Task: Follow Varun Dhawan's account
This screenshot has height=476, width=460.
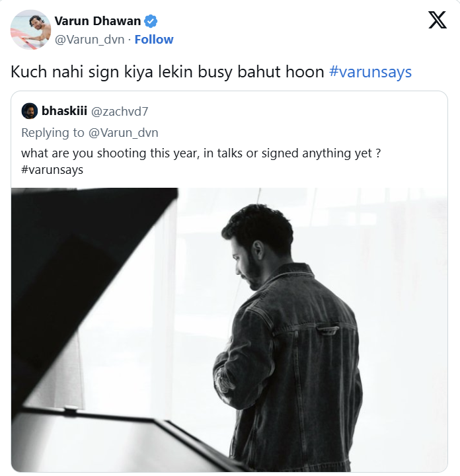Action: pos(154,40)
